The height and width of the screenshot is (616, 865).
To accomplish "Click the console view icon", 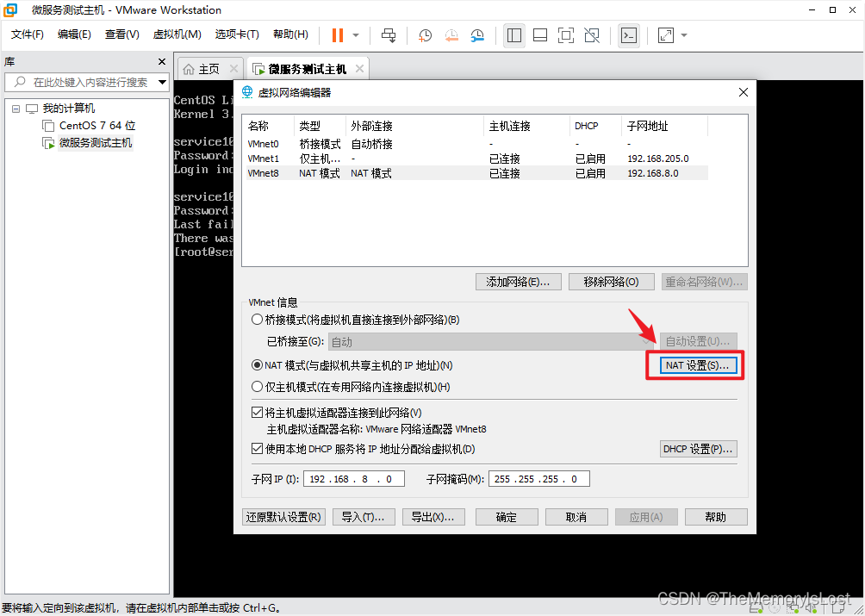I will (629, 35).
